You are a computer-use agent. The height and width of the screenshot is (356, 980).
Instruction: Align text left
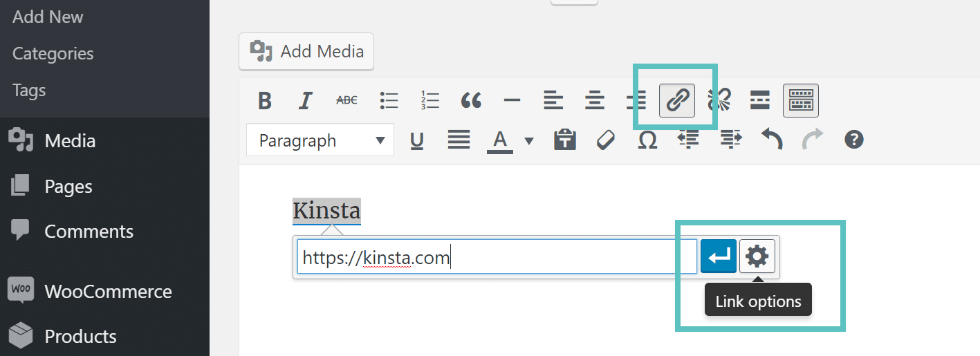pyautogui.click(x=553, y=101)
